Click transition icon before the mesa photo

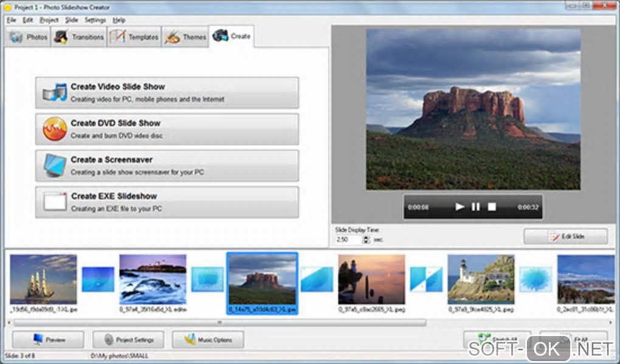pyautogui.click(x=208, y=280)
